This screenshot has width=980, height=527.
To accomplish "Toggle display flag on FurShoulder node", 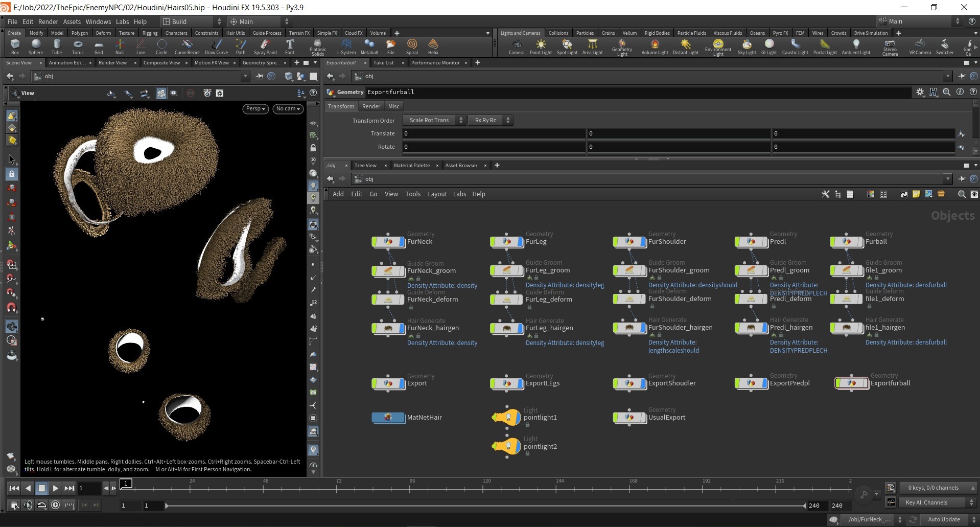I will 643,241.
